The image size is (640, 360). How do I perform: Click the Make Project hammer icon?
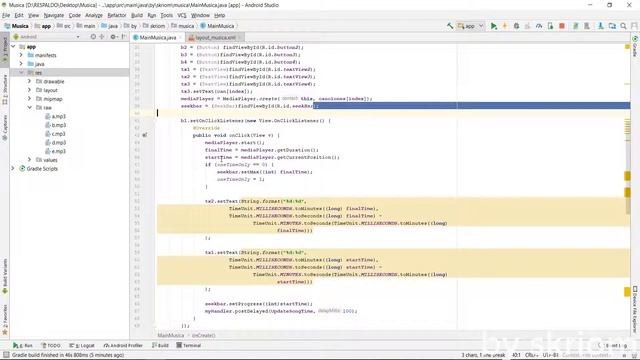coord(450,26)
